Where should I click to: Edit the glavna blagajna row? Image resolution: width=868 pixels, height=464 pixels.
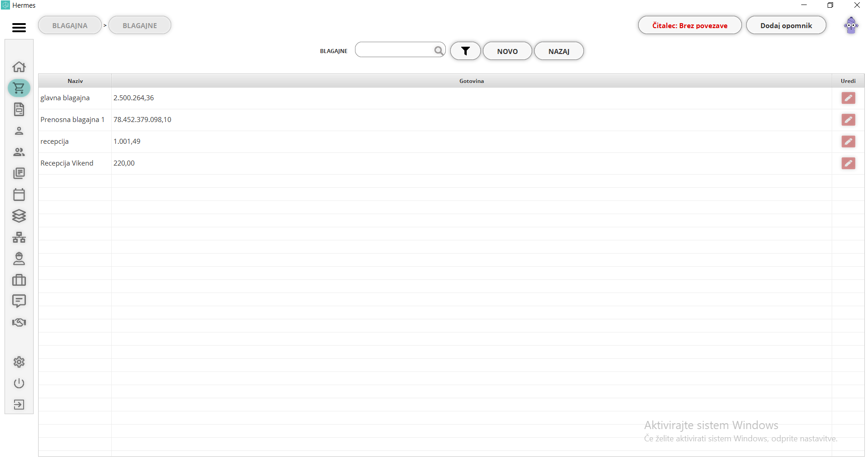pyautogui.click(x=848, y=98)
